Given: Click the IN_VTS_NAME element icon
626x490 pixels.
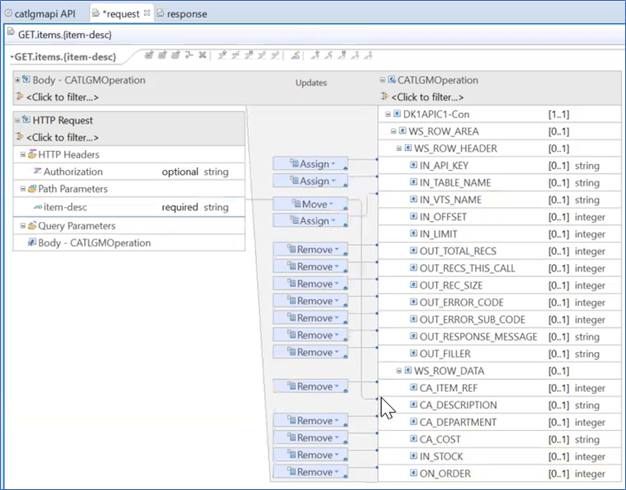Looking at the screenshot, I should [414, 199].
